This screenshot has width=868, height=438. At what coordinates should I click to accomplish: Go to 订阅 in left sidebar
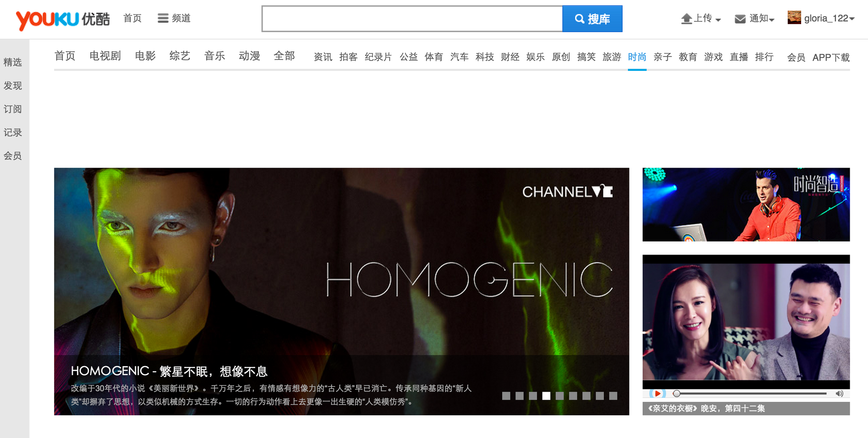[x=13, y=109]
